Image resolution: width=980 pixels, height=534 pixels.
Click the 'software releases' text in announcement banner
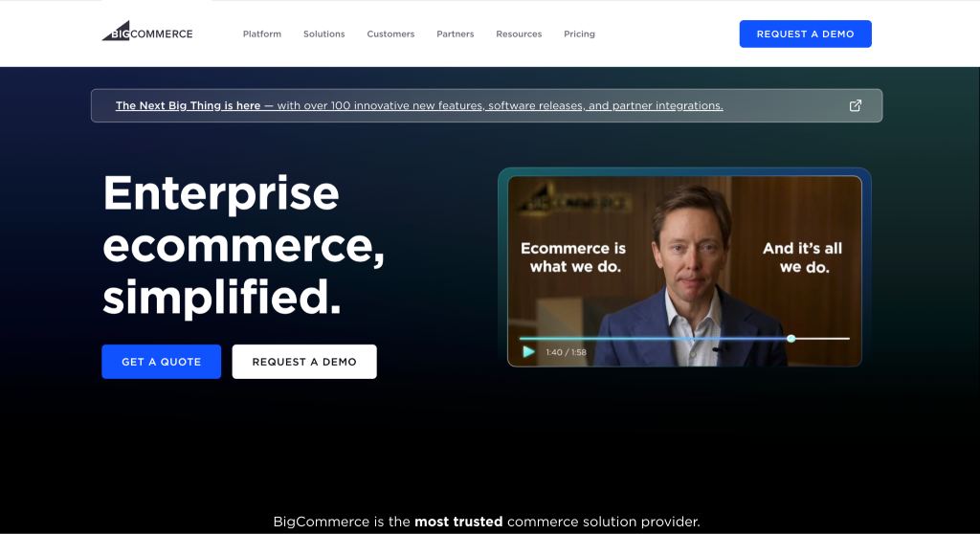pos(536,105)
